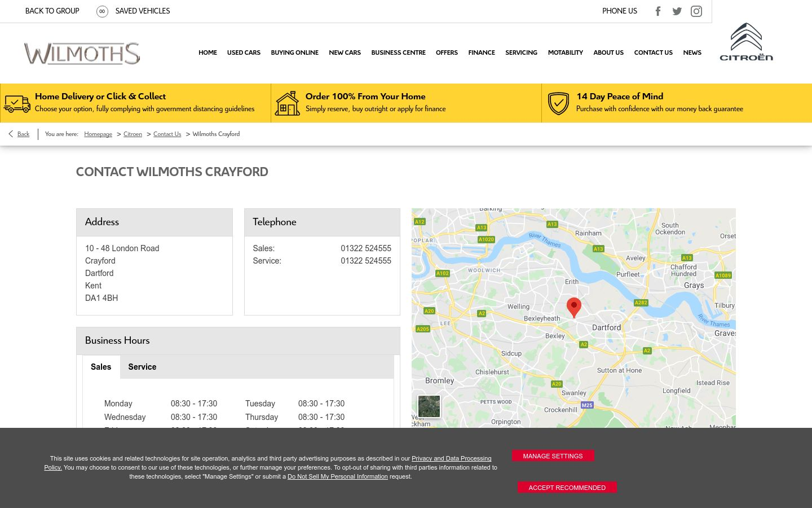812x508 pixels.
Task: Open BUYING ONLINE menu
Action: pyautogui.click(x=294, y=52)
